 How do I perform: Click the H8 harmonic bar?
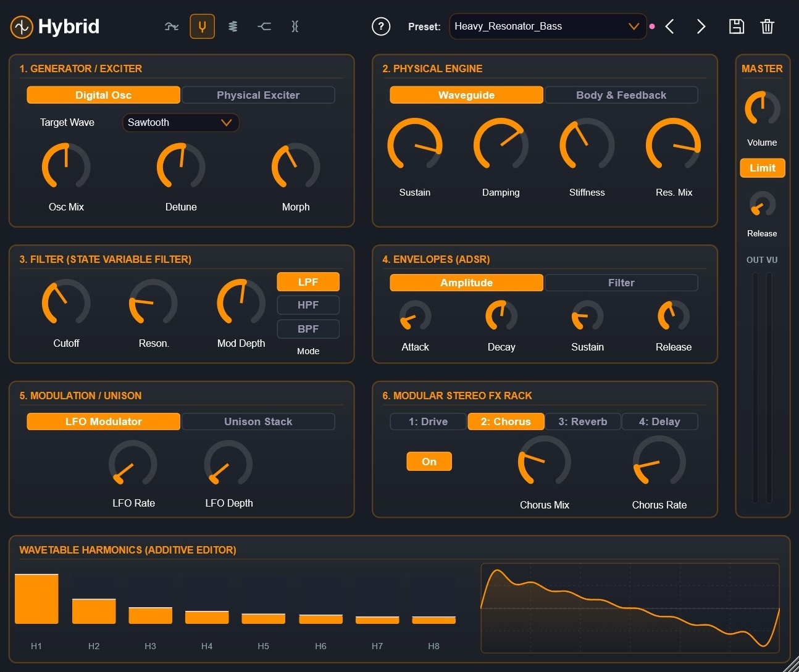coord(434,620)
